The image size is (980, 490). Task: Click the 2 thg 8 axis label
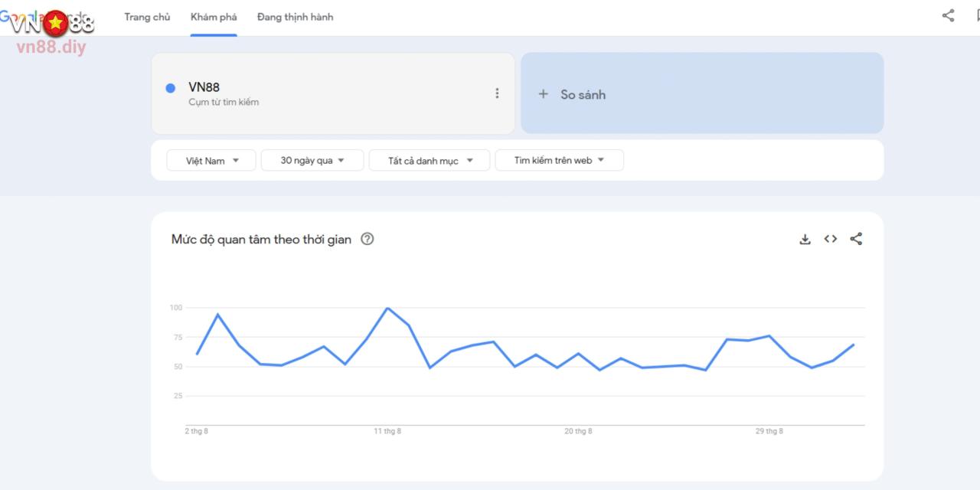pos(197,432)
